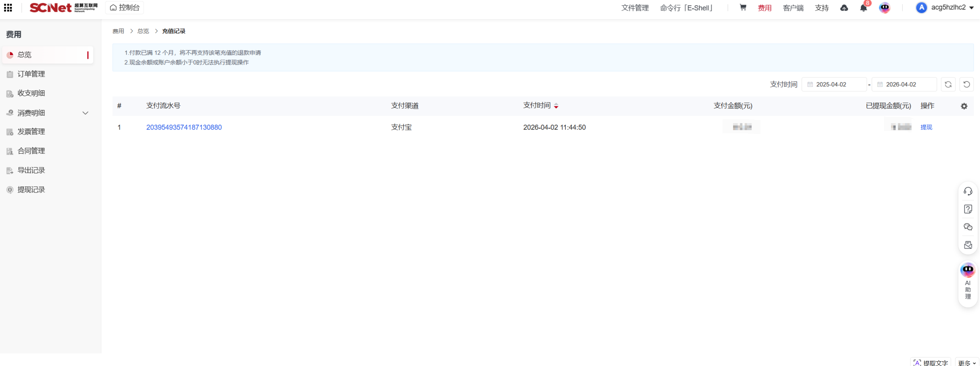
Task: Click the 提现 action link
Action: pyautogui.click(x=926, y=127)
